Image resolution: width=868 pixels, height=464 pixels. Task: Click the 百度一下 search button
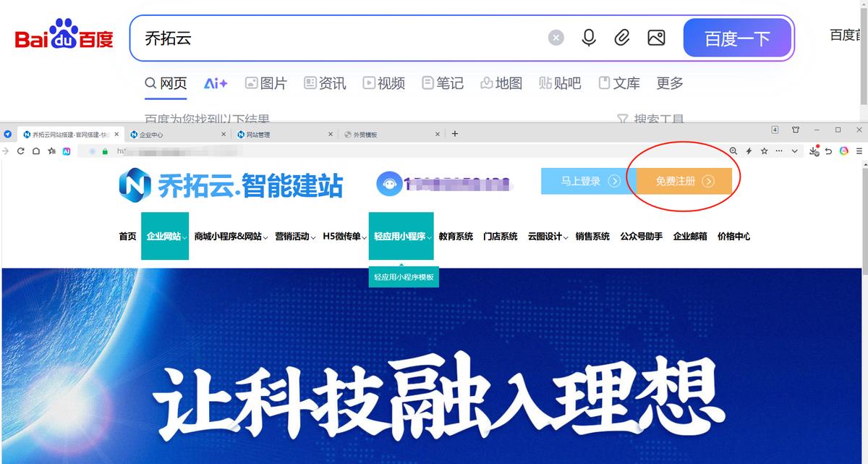click(x=738, y=38)
